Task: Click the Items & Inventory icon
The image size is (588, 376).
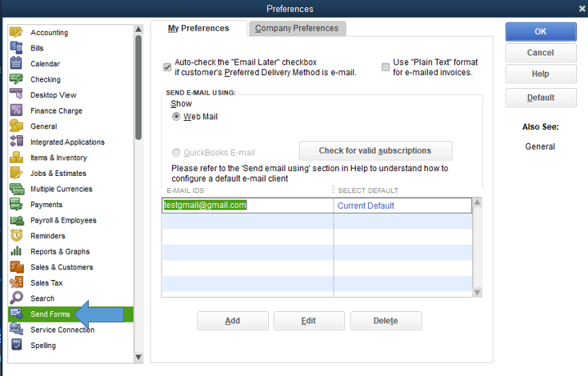Action: tap(16, 158)
